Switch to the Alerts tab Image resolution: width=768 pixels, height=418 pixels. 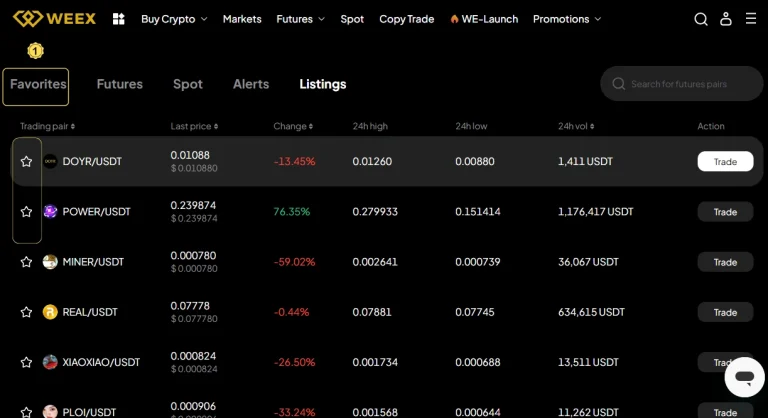(251, 84)
